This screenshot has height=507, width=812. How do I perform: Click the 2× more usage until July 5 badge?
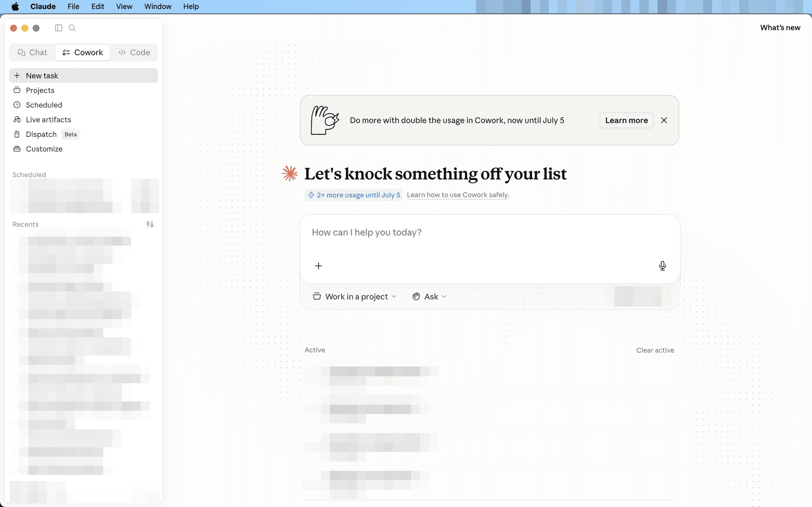click(x=354, y=195)
